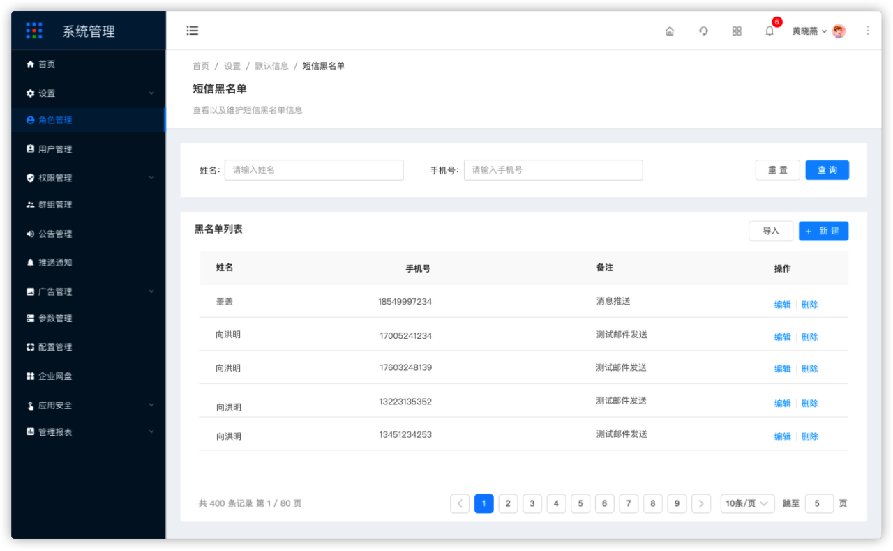The image size is (893, 551).
Task: Click the 角色管理 person icon
Action: [x=30, y=120]
